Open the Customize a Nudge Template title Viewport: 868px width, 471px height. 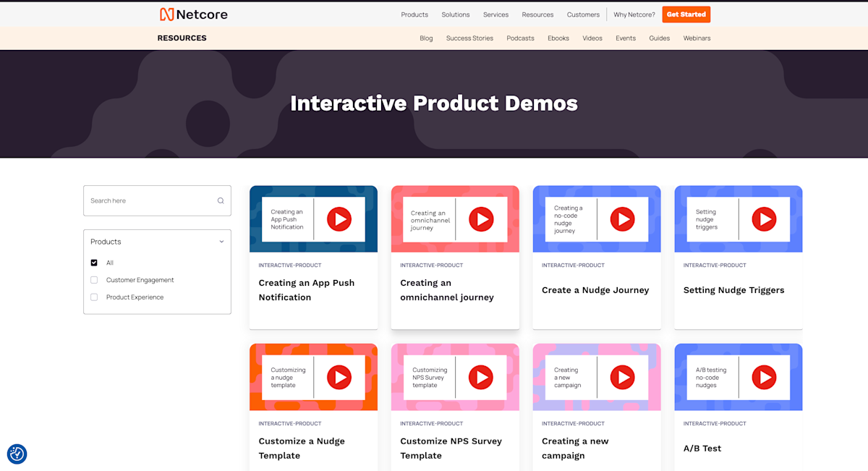[302, 449]
